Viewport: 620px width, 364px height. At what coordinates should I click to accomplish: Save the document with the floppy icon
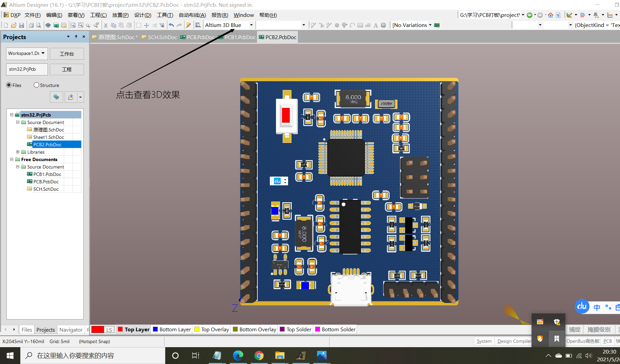pos(22,25)
